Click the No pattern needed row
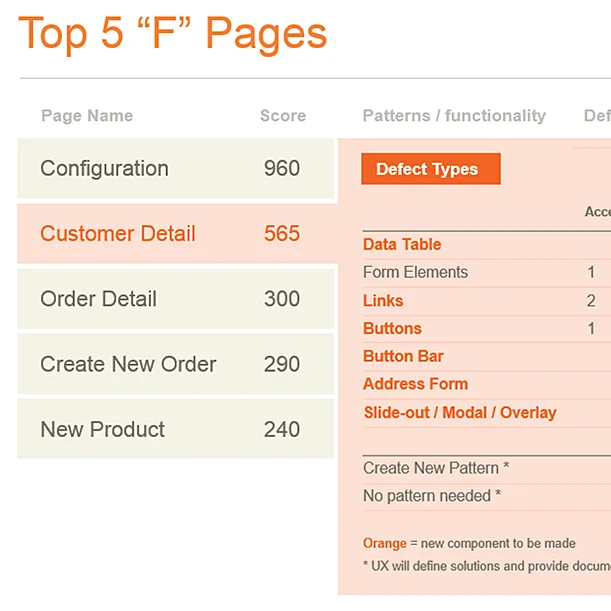 (x=487, y=496)
